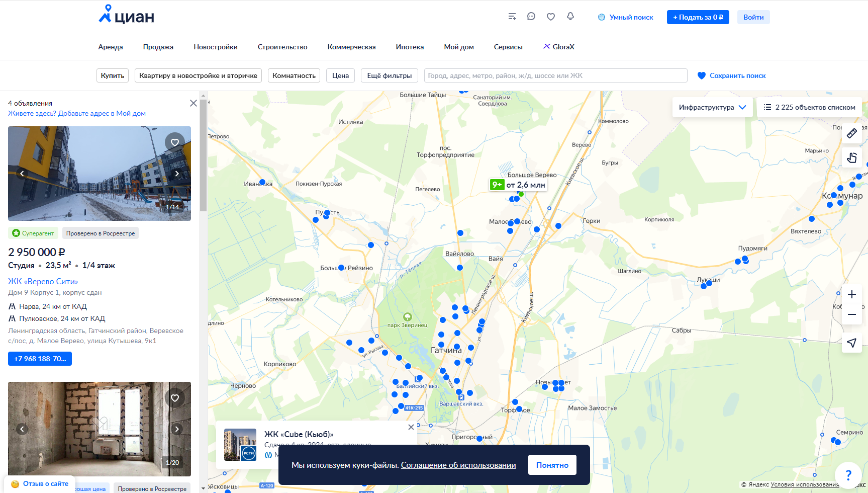Image resolution: width=868 pixels, height=493 pixels.
Task: Center map on my location
Action: point(852,343)
